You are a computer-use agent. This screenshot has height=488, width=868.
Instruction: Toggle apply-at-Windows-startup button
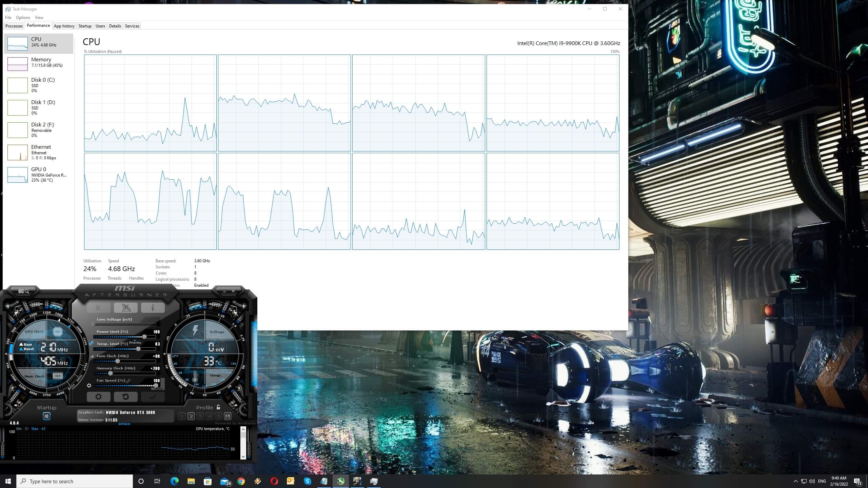click(46, 416)
